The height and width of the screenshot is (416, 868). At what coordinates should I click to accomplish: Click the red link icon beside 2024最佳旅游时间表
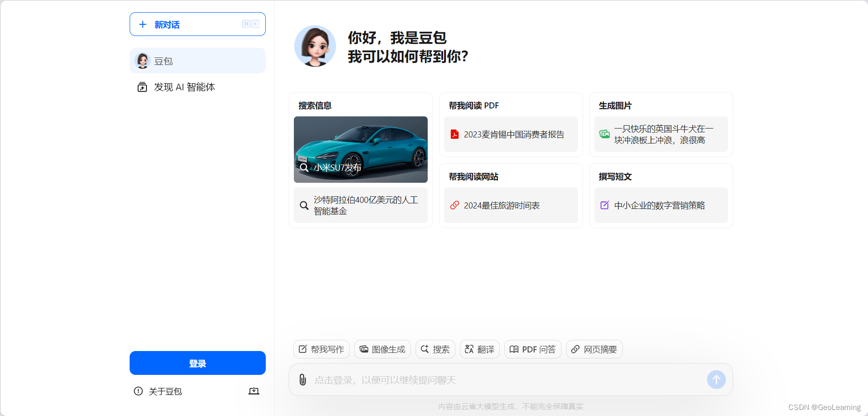(x=454, y=205)
